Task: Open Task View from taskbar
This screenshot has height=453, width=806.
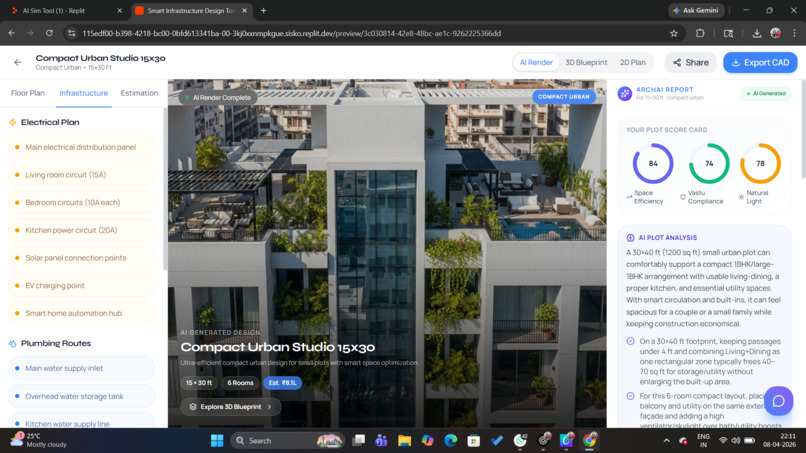Action: pyautogui.click(x=358, y=441)
